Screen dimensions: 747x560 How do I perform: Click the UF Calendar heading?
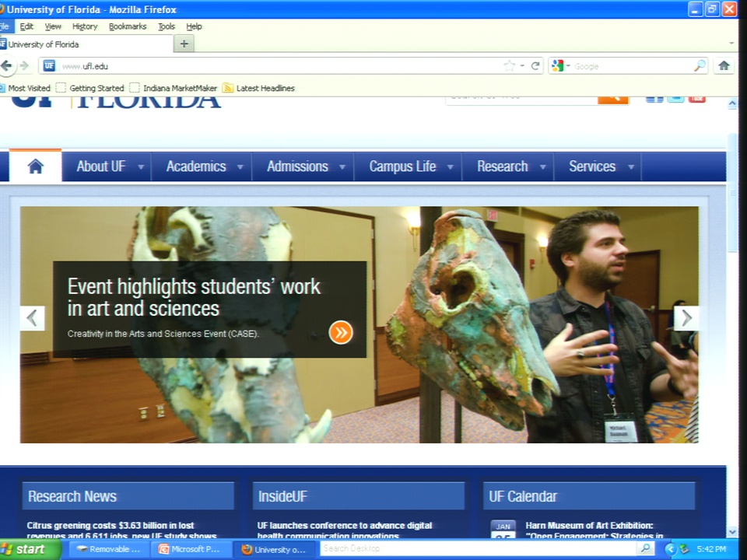(x=523, y=497)
